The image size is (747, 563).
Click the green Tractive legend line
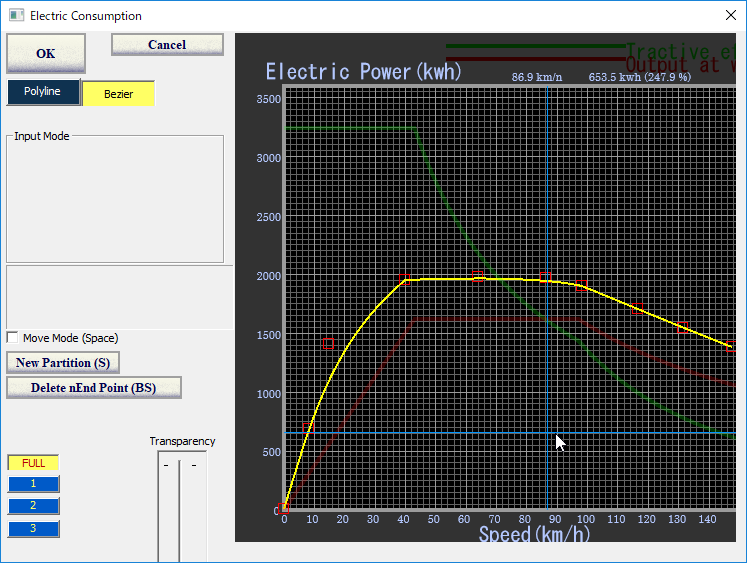535,46
